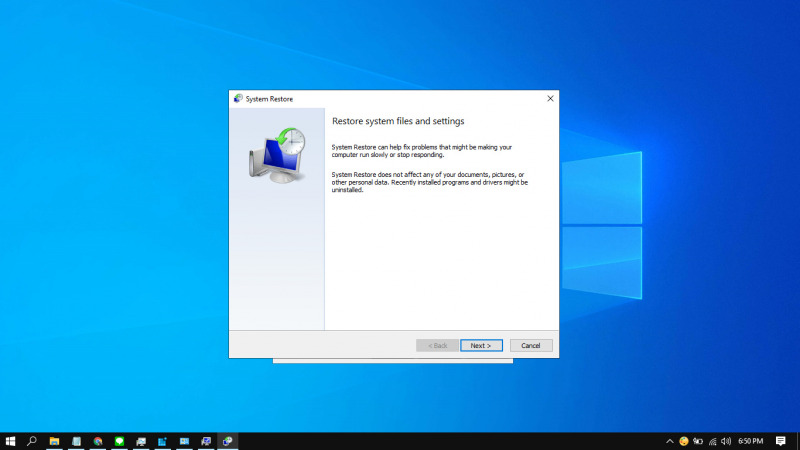Cancel the System Restore wizard
The image size is (800, 450).
pos(531,345)
